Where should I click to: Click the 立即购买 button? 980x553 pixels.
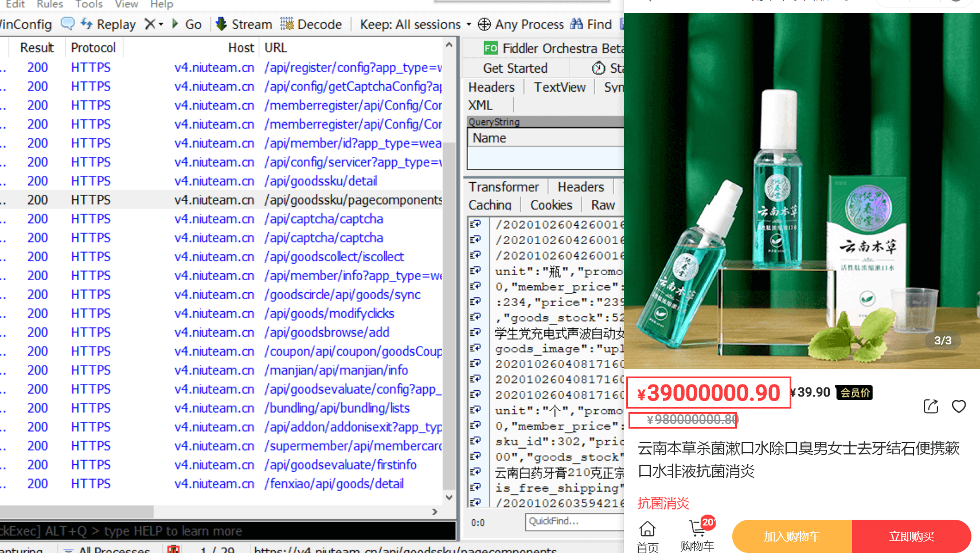pyautogui.click(x=912, y=536)
